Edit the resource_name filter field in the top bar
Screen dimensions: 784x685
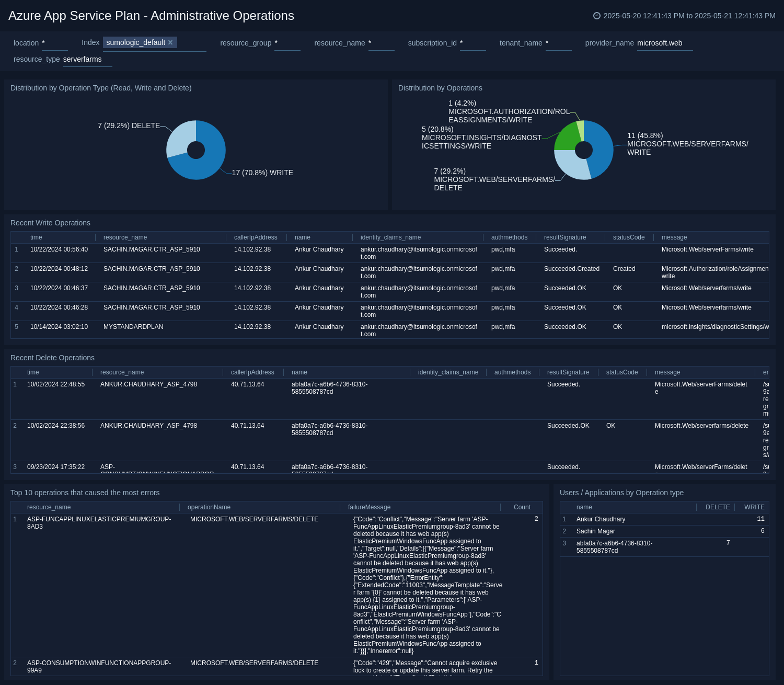[382, 43]
